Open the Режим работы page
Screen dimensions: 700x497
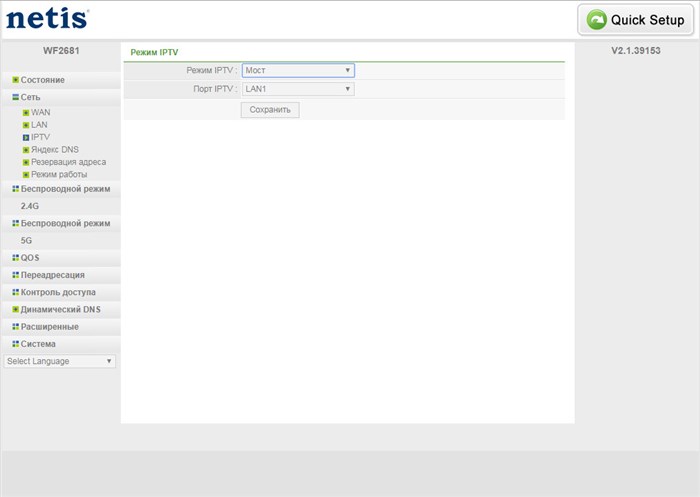(x=58, y=175)
